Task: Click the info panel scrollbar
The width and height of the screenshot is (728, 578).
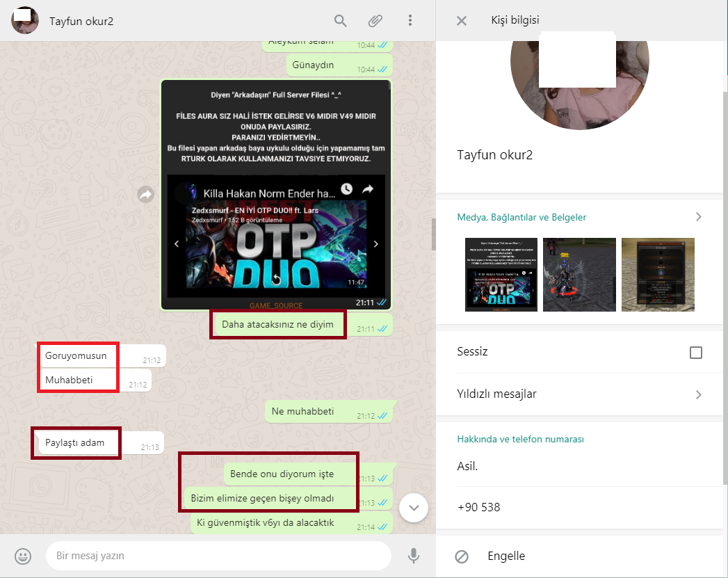Action: pyautogui.click(x=725, y=288)
